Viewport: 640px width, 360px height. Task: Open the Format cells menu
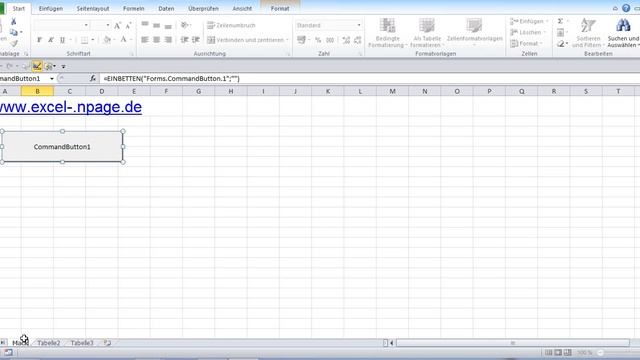(x=527, y=43)
